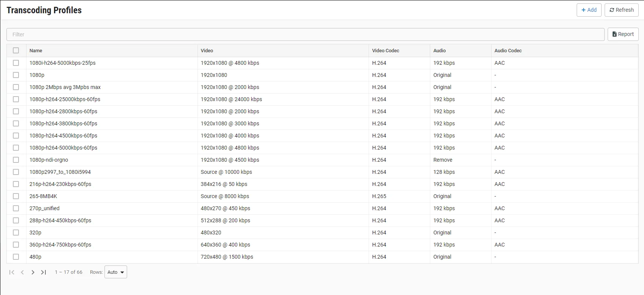This screenshot has height=295, width=644.
Task: Select the 265-8MB4K profile checkbox
Action: click(16, 196)
